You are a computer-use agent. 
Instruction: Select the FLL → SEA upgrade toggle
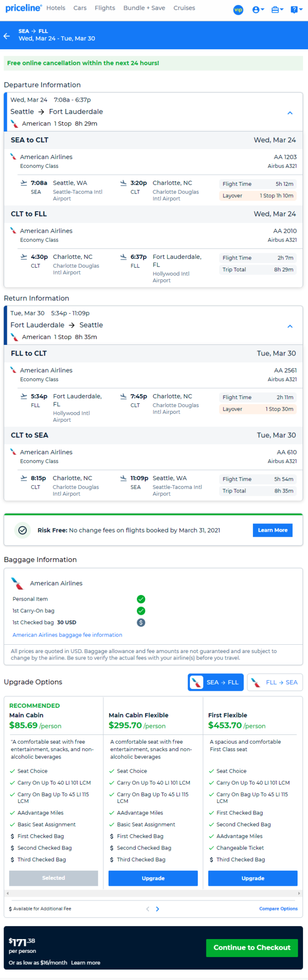(275, 682)
